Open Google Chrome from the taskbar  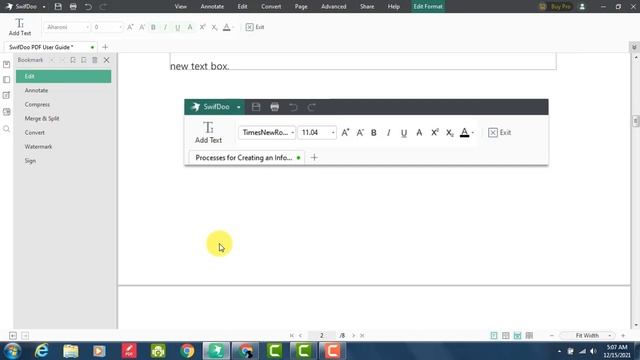187,351
